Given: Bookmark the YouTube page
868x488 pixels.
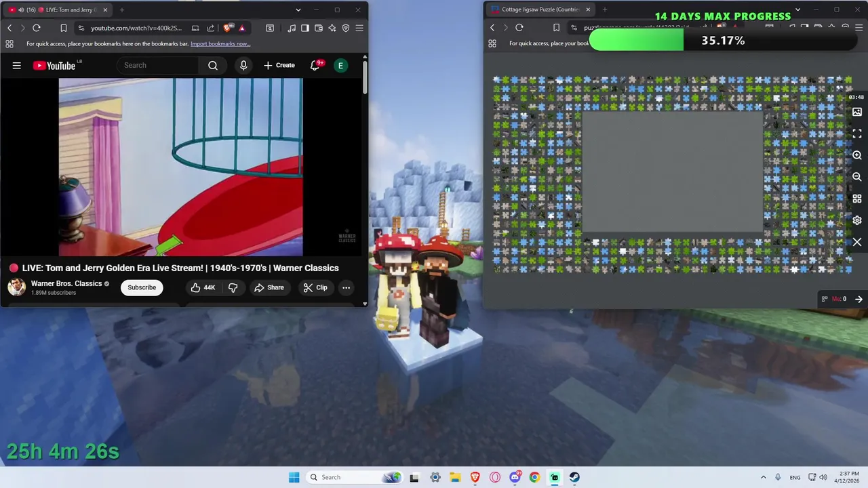Looking at the screenshot, I should pos(64,28).
